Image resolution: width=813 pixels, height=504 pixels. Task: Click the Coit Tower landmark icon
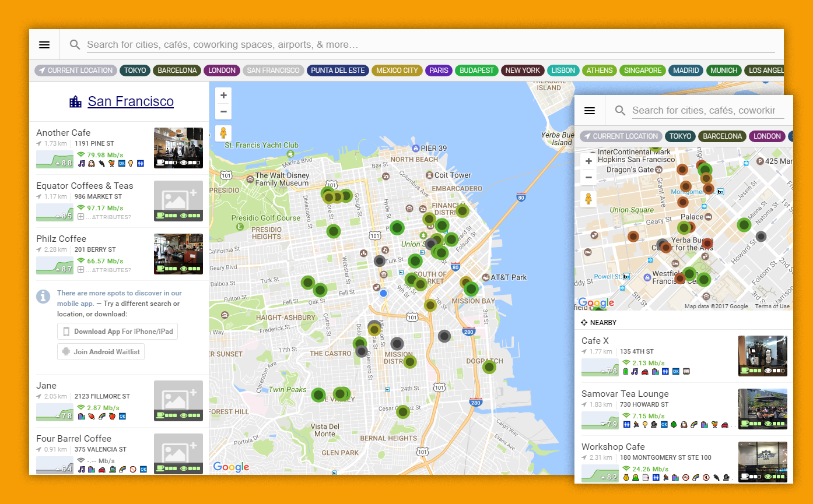(429, 175)
